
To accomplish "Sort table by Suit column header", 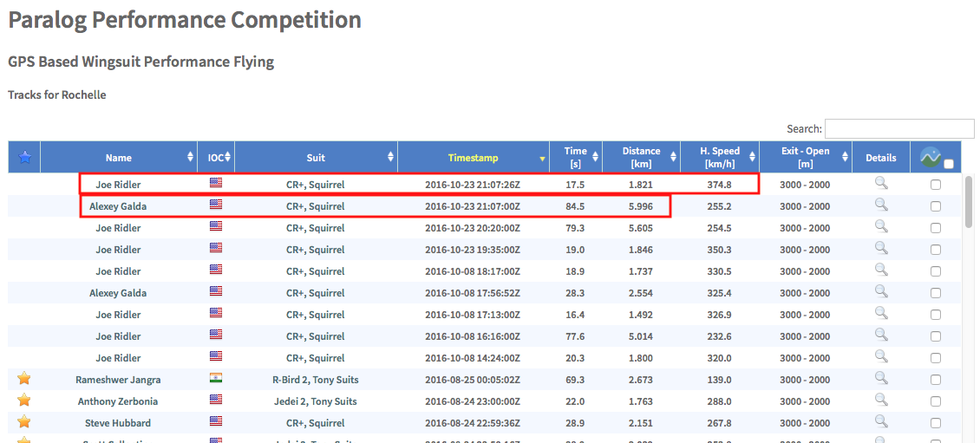I will (316, 158).
